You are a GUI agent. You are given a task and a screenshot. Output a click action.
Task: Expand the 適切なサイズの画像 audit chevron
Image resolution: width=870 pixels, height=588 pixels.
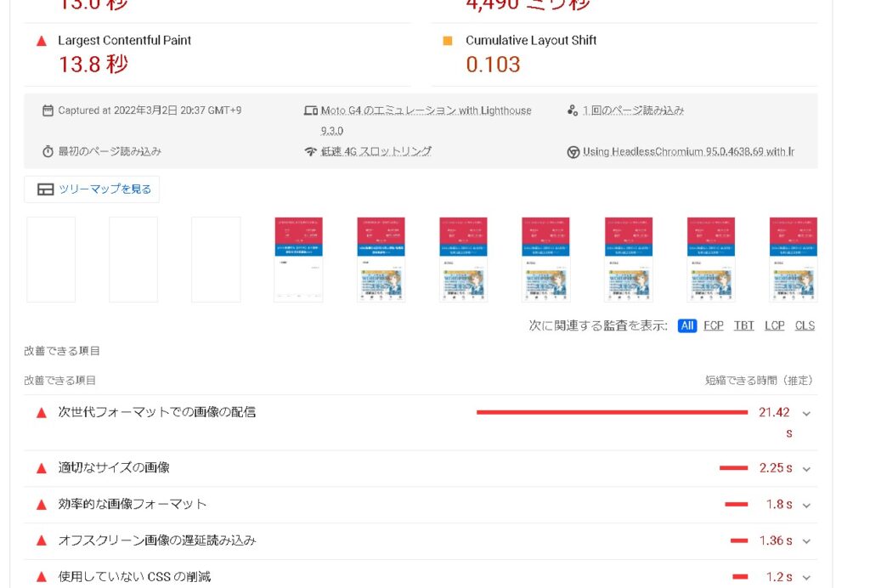[806, 468]
